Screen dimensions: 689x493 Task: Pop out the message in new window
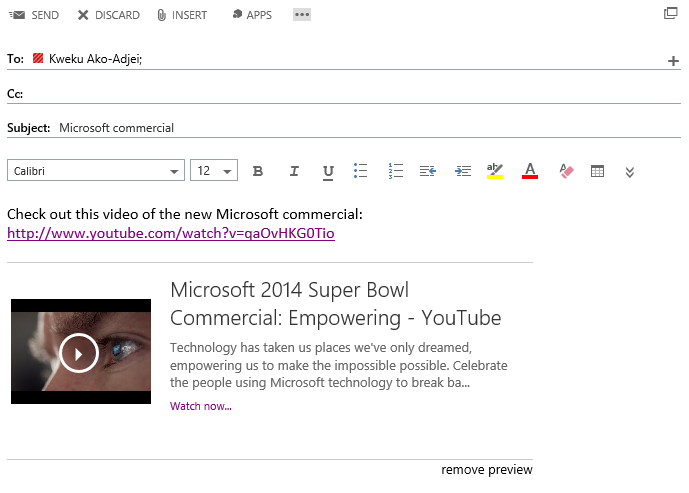pos(671,14)
